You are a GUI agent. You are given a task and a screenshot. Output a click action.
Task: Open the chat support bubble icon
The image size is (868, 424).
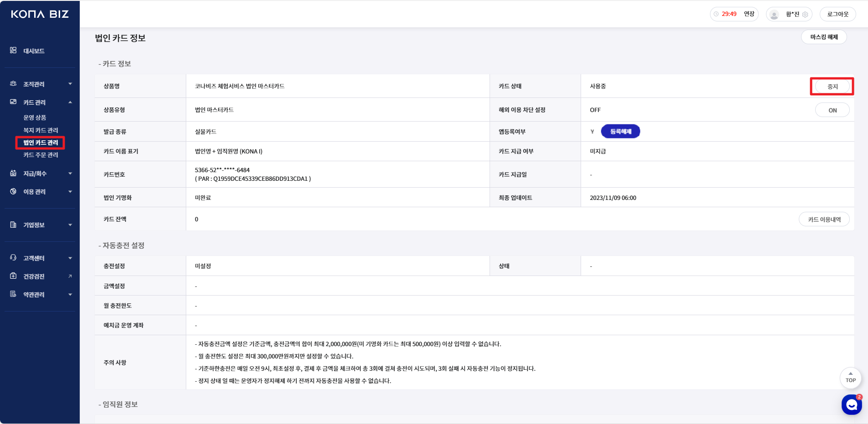click(x=851, y=404)
